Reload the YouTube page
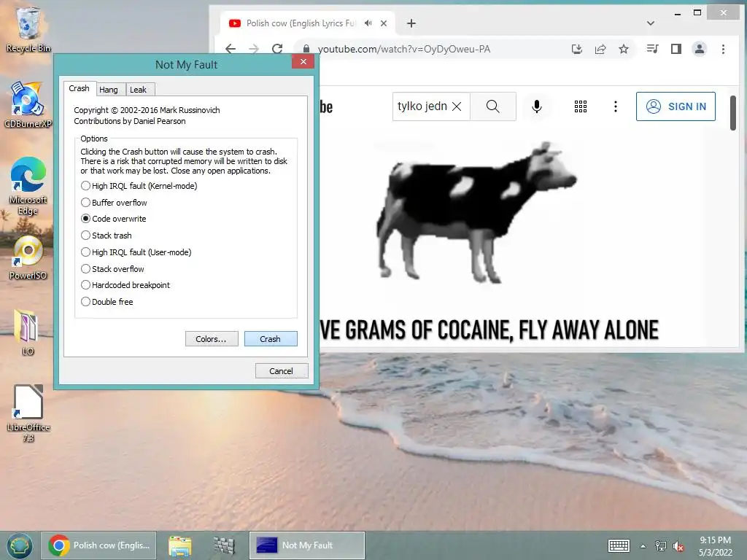The image size is (747, 560). point(277,49)
